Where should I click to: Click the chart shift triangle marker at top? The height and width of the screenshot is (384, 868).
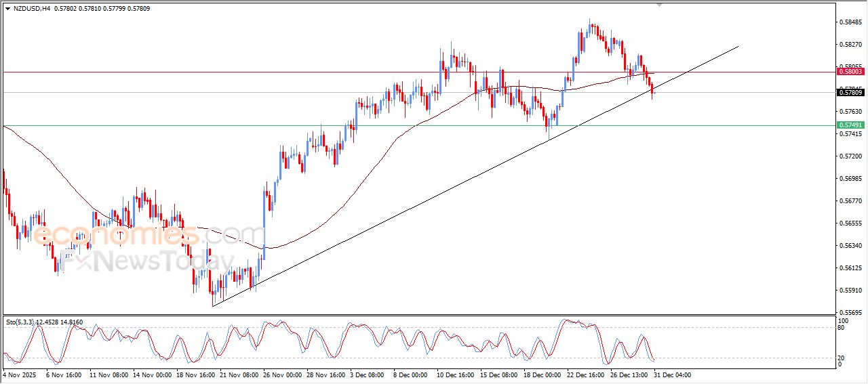tap(659, 5)
